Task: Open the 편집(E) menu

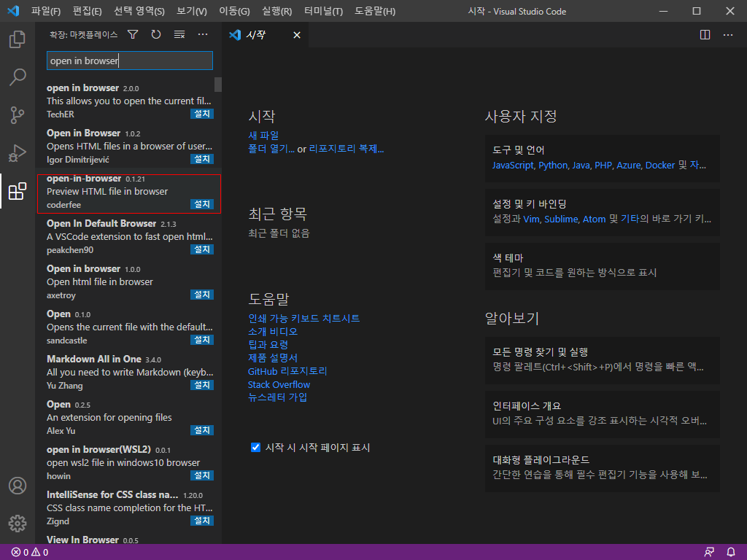Action: (x=88, y=11)
